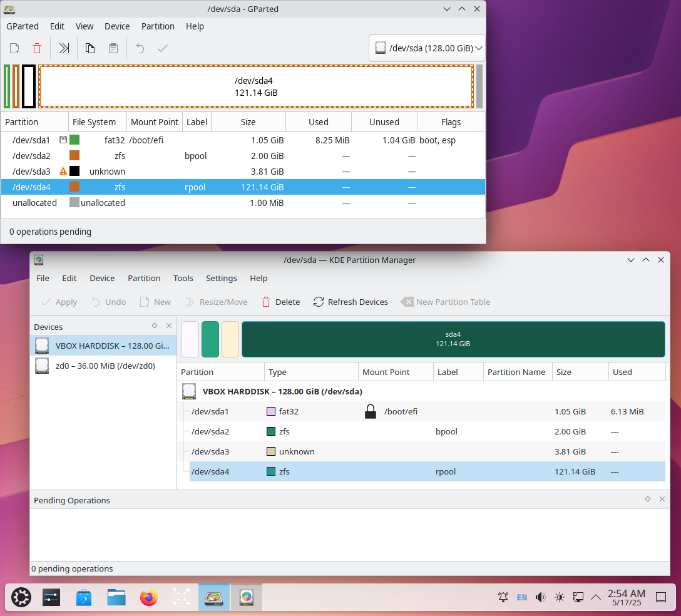Open the KDE Partition Manager Tools menu
681x616 pixels.
183,278
